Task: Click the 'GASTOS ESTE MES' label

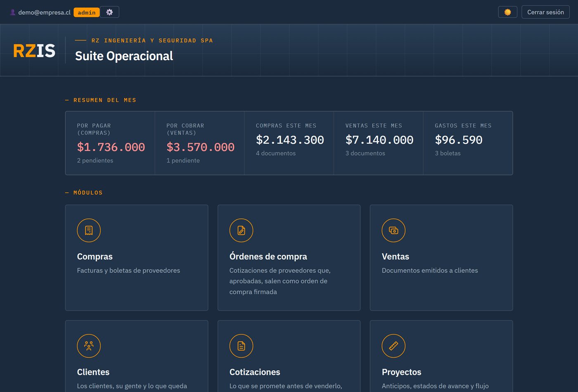Action: click(x=463, y=126)
